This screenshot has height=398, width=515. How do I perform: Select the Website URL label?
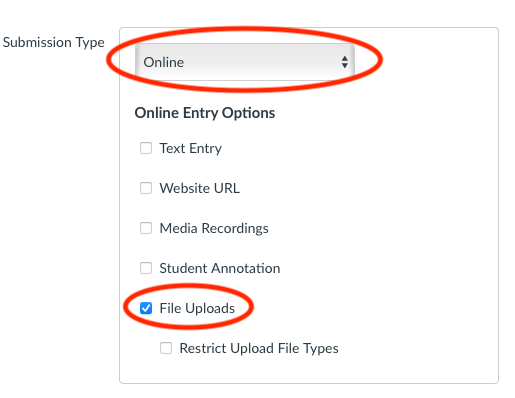pos(200,188)
